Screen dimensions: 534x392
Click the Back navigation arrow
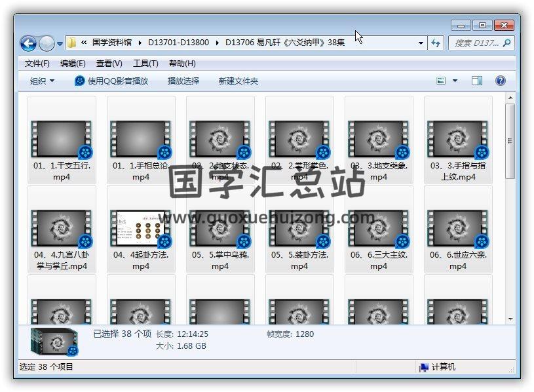(28, 43)
